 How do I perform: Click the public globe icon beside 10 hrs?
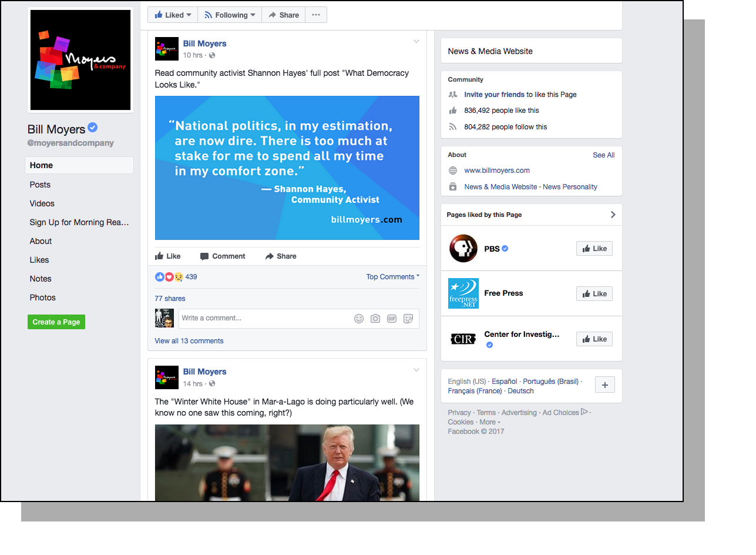click(x=212, y=55)
